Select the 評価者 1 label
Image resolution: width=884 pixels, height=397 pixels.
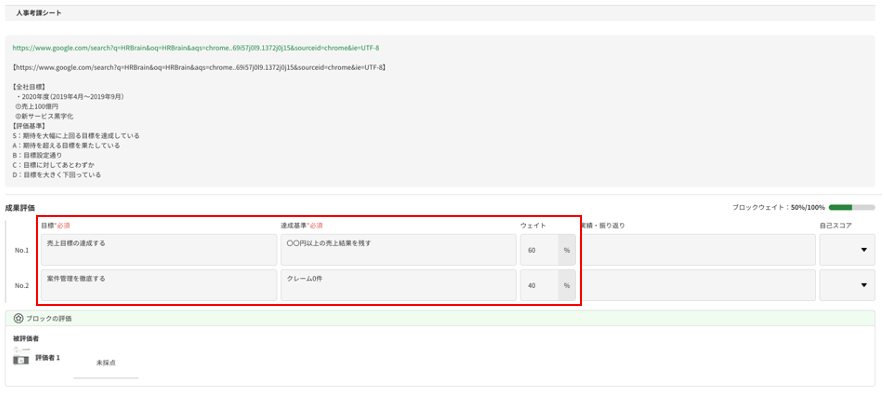pos(48,358)
